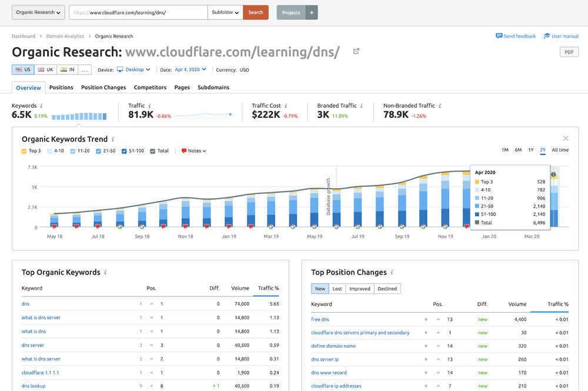Open the 'cloudflare 1.1 1.1' keyword link

click(40, 373)
